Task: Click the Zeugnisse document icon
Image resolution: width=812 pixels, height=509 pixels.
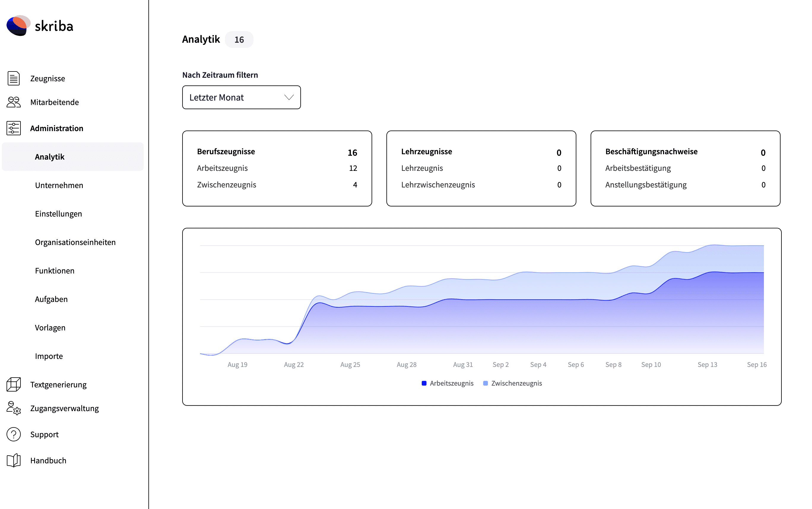Action: pyautogui.click(x=13, y=78)
